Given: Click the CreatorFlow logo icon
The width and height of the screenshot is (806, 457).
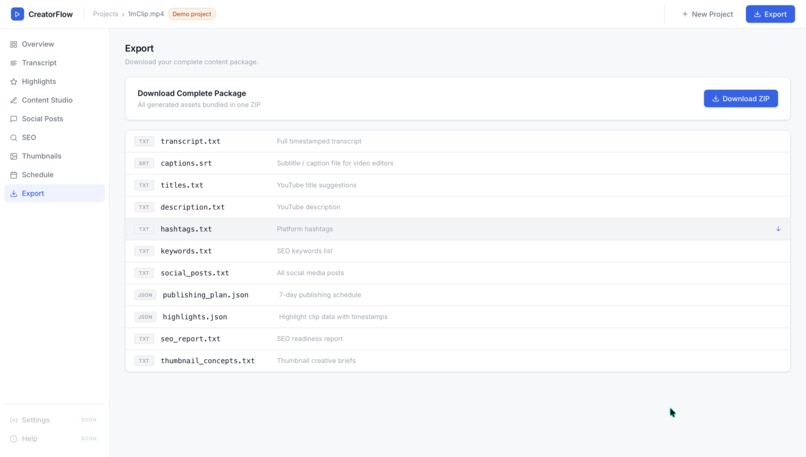Looking at the screenshot, I should (x=17, y=14).
